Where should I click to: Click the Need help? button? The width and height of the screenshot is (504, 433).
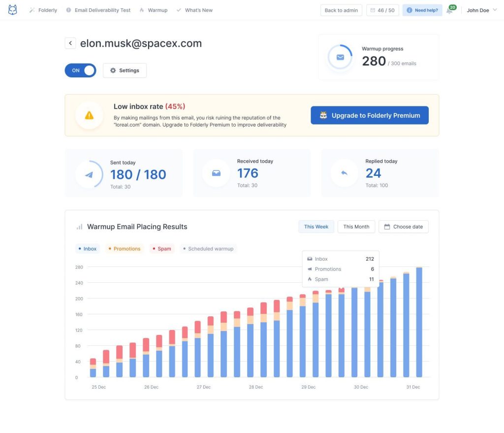pos(422,10)
